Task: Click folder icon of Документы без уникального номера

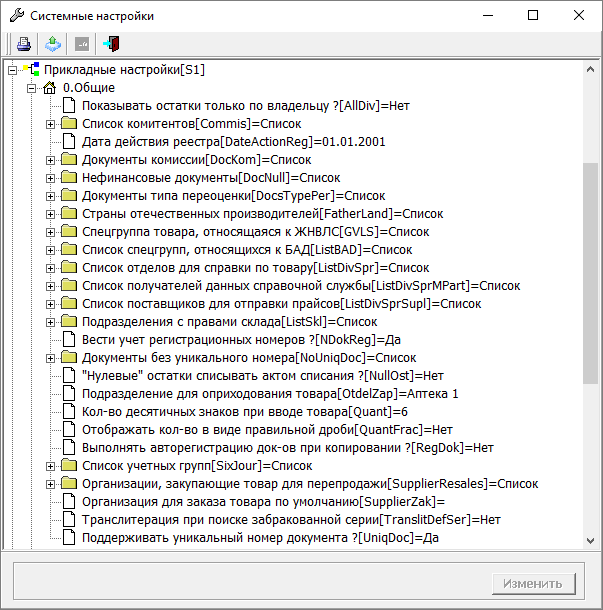Action: (69, 358)
